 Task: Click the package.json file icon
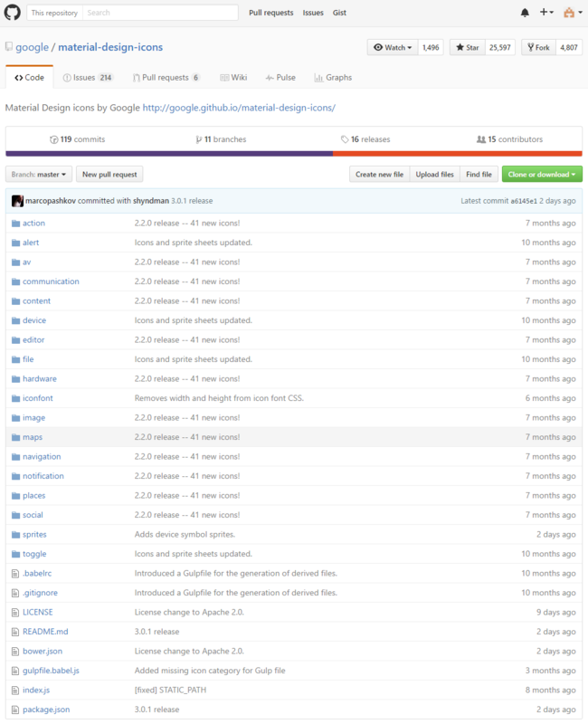pyautogui.click(x=15, y=710)
